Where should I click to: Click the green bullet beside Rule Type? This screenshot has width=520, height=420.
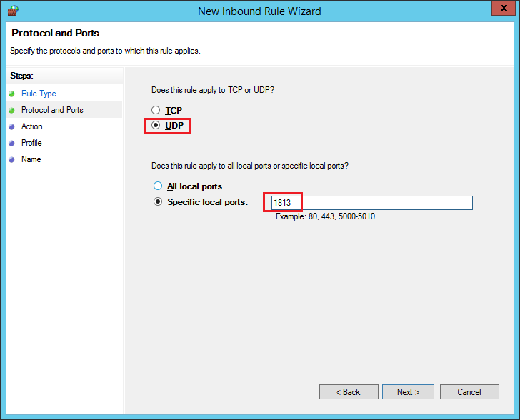[11, 94]
